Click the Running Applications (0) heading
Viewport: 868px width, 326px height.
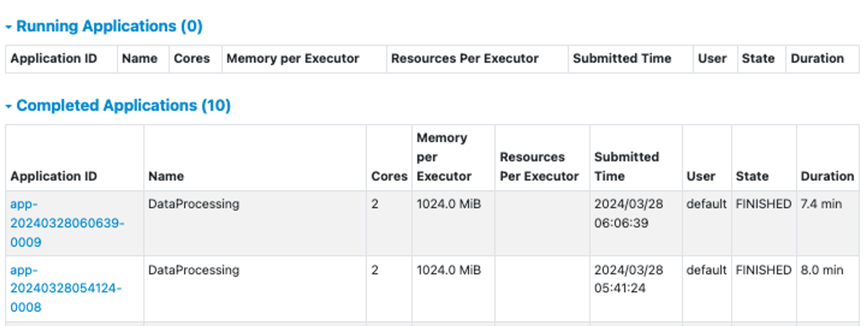109,26
